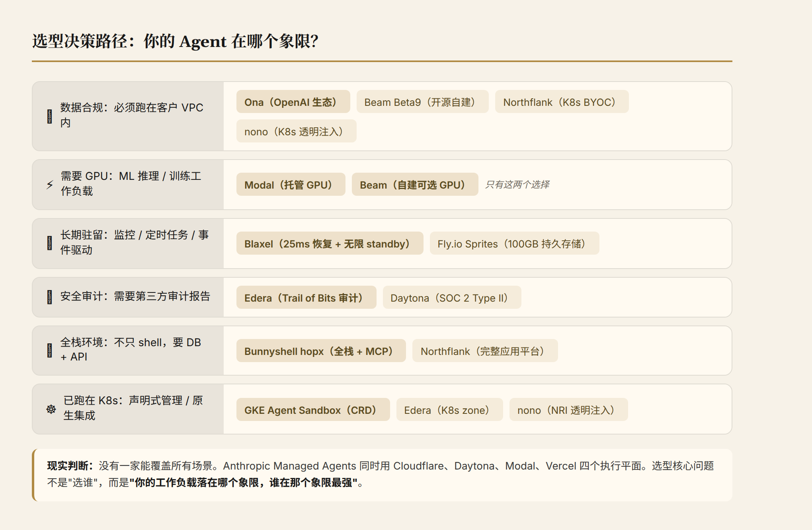Click the label 全栈环境：不只 shell，要 DB + API

point(131,349)
